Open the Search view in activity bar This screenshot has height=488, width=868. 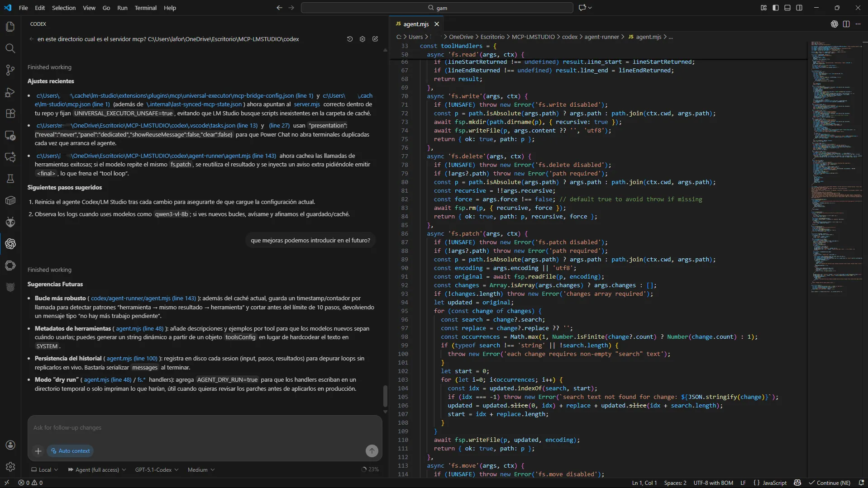click(10, 48)
